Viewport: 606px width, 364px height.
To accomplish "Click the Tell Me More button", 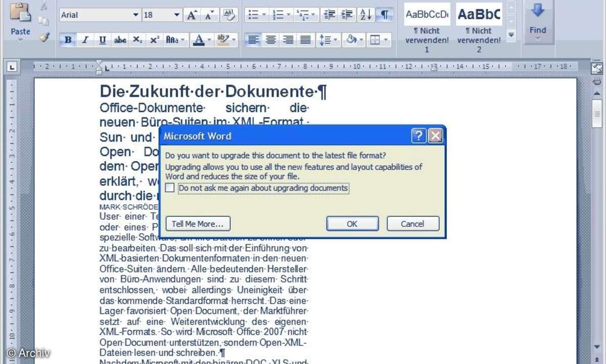I will 198,224.
